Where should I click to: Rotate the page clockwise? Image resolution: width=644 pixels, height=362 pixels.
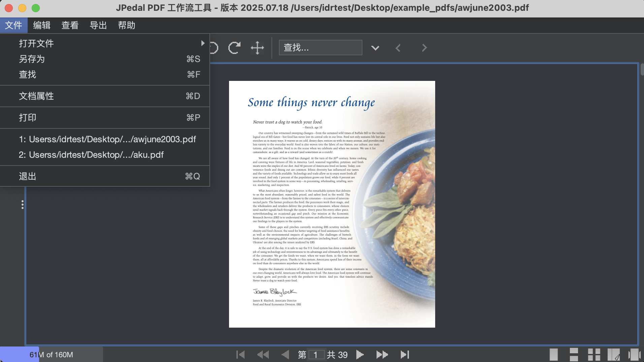pyautogui.click(x=235, y=48)
